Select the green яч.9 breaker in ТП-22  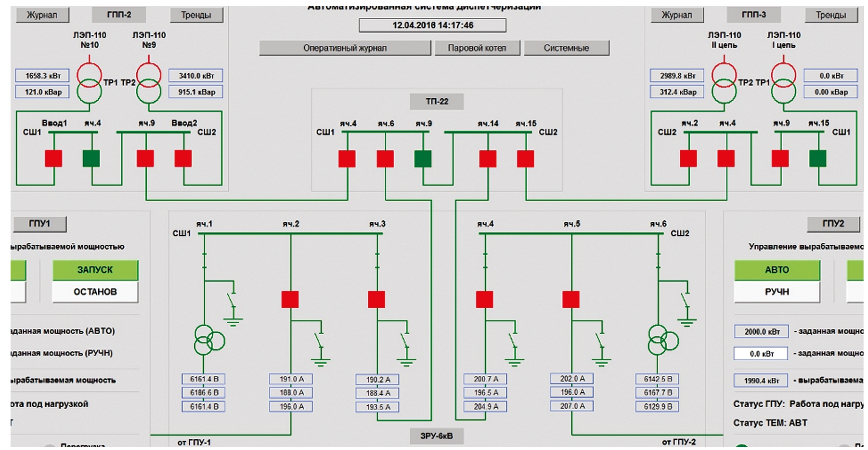423,159
